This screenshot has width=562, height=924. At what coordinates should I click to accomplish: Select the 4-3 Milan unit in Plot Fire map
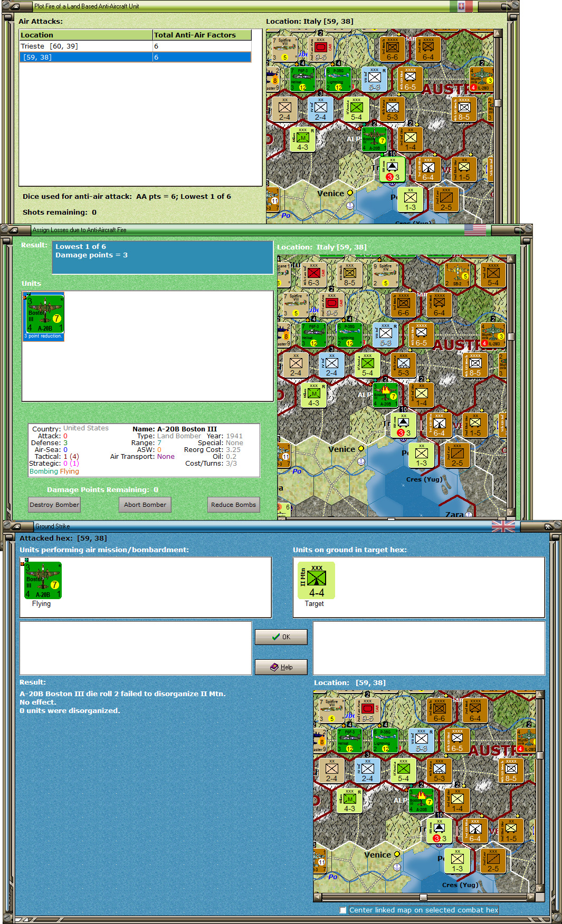coord(302,139)
